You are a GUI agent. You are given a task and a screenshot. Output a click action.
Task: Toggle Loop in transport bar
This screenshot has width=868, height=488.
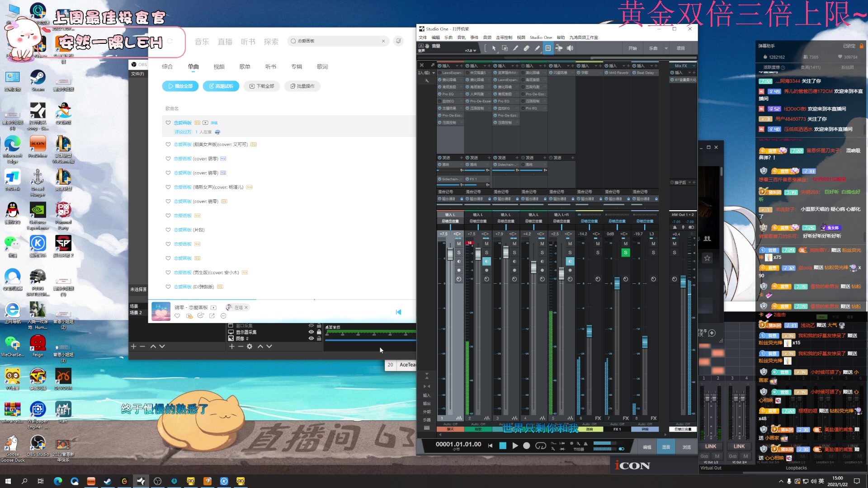[x=540, y=446]
